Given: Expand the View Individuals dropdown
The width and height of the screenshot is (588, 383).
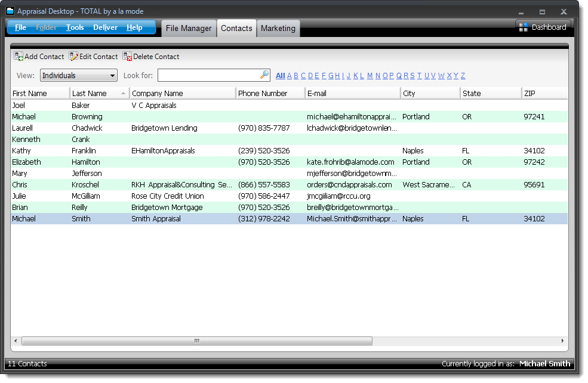Looking at the screenshot, I should 113,76.
